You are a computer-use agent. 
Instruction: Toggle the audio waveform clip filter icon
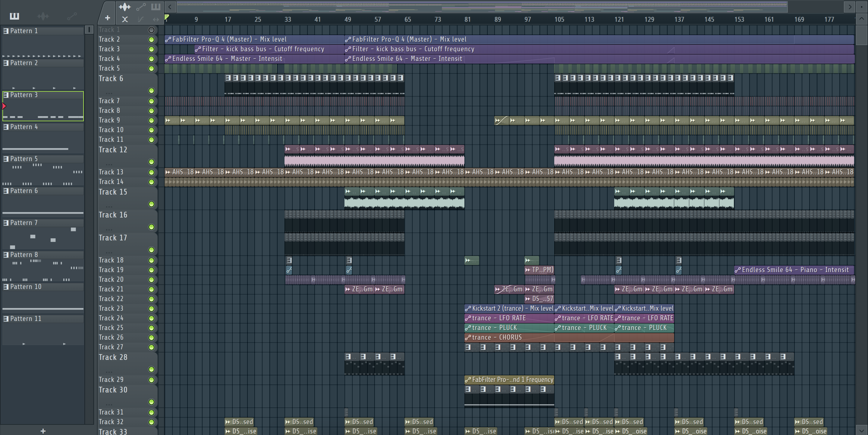coord(125,6)
